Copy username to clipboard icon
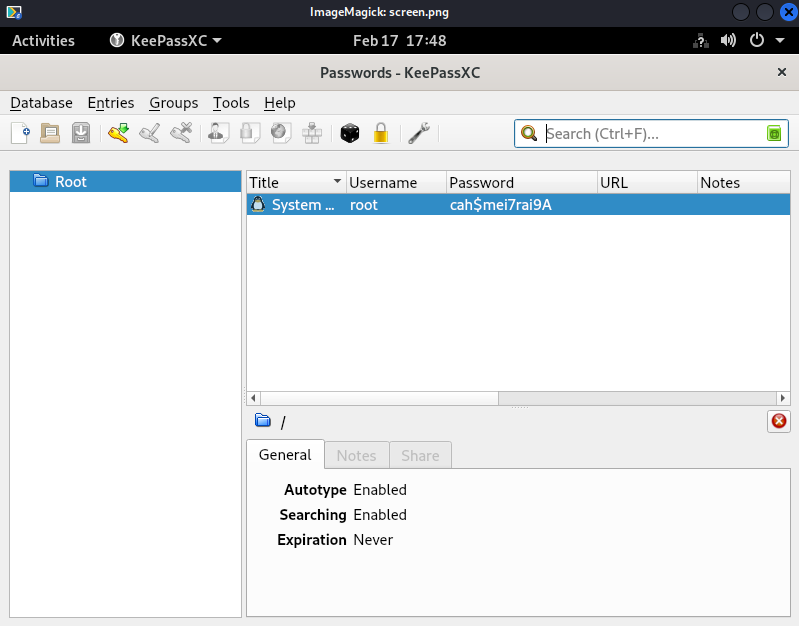This screenshot has width=799, height=626. click(219, 134)
